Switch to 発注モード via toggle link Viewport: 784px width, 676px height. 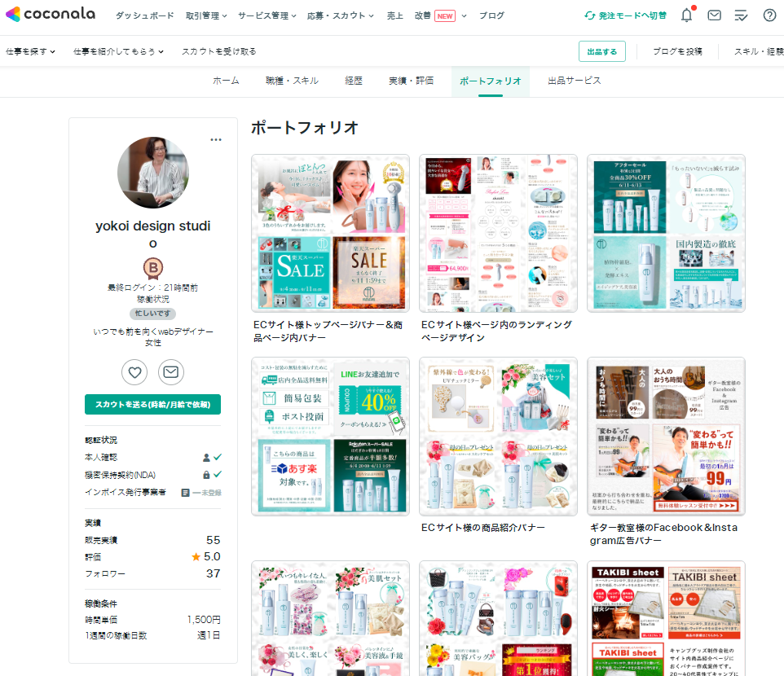point(625,15)
